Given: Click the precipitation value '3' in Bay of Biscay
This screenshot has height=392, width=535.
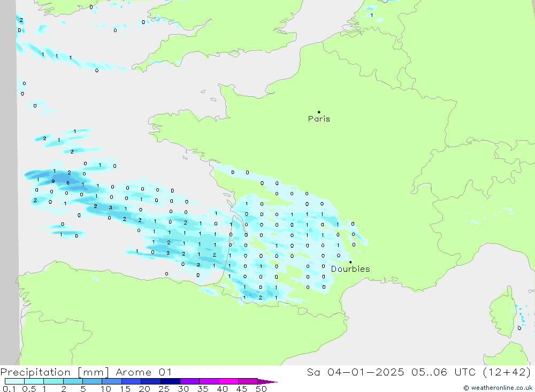Looking at the screenshot, I should coord(110,207).
